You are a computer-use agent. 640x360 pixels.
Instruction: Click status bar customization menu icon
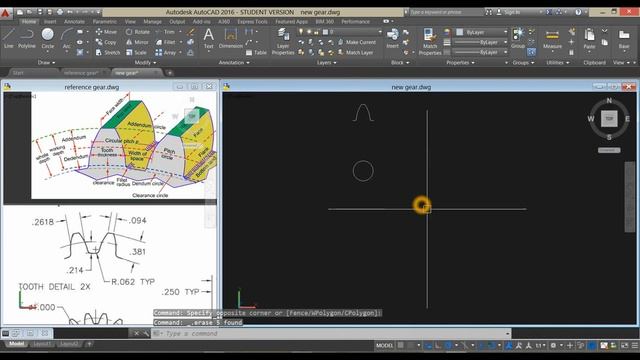pyautogui.click(x=635, y=345)
